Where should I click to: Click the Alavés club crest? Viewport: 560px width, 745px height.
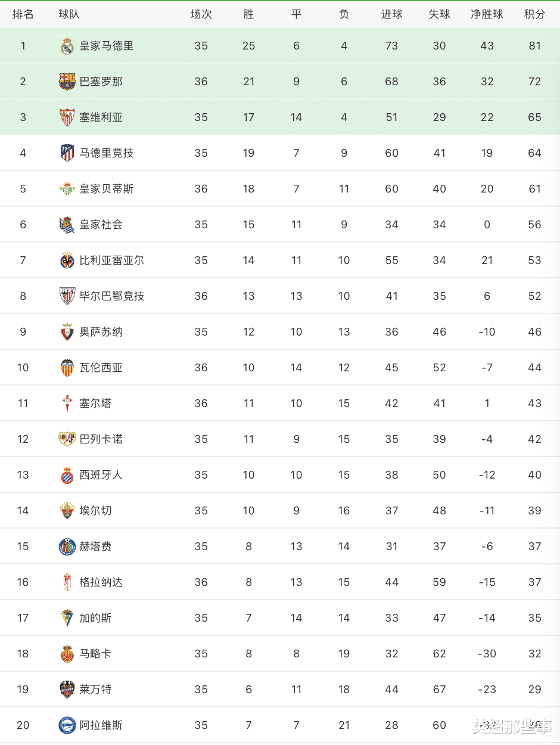point(67,725)
